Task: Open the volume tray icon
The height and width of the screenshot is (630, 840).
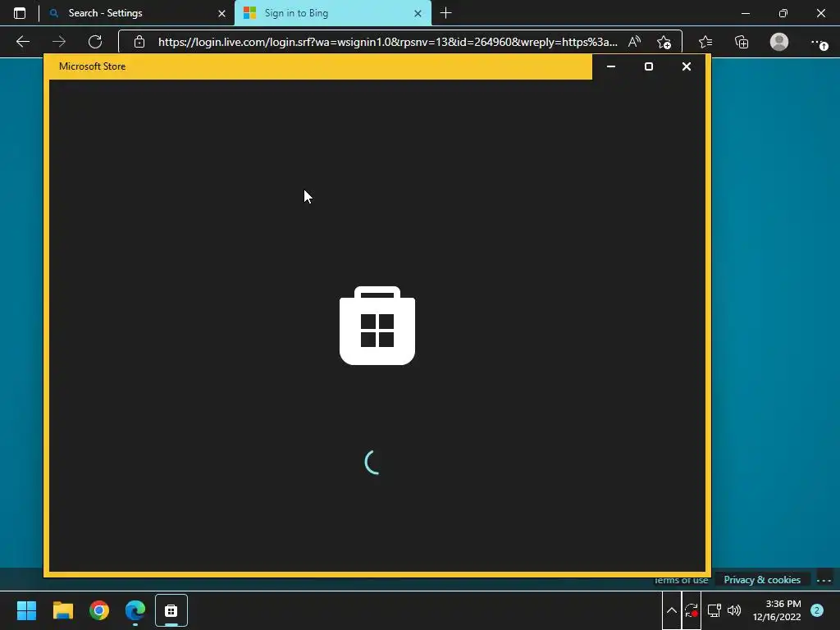Action: (734, 610)
